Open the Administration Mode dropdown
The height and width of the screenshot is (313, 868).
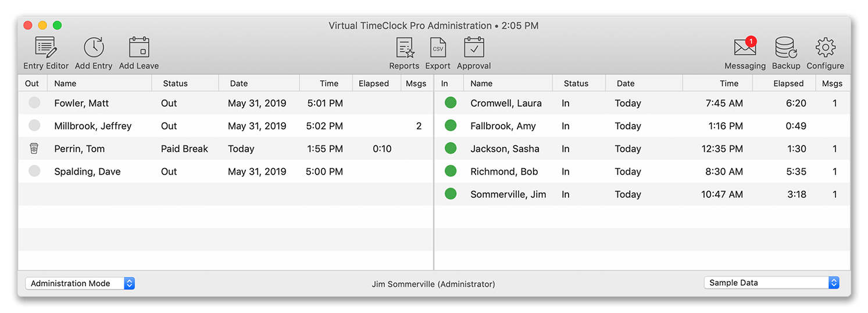[x=80, y=283]
